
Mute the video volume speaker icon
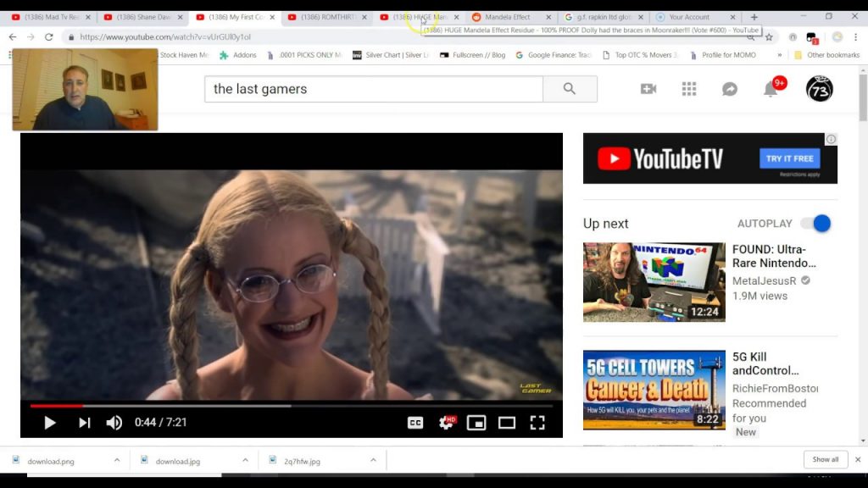pos(114,423)
